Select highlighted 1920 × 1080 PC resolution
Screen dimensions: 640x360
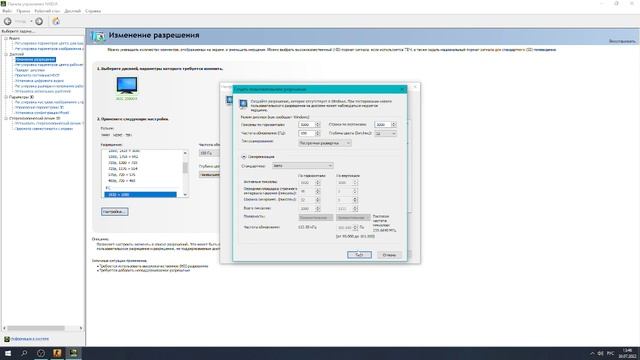click(140, 195)
